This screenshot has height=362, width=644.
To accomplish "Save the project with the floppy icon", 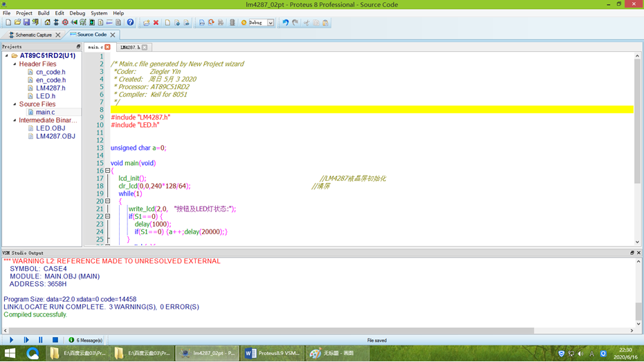I will (26, 23).
